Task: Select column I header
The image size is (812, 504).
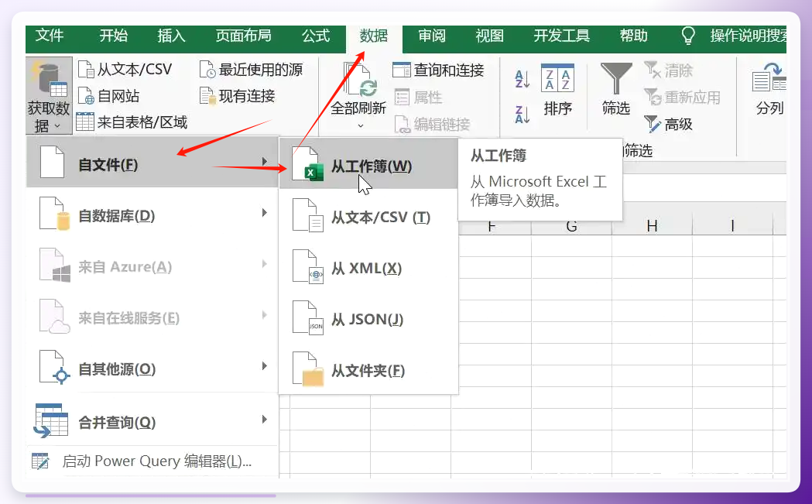Action: pyautogui.click(x=732, y=226)
